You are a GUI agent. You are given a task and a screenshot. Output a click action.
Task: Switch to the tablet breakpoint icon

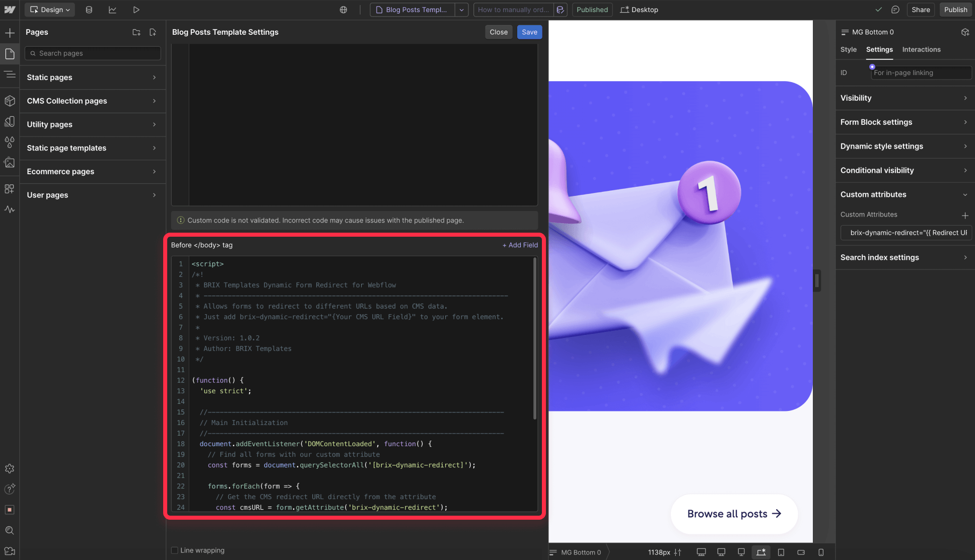781,552
